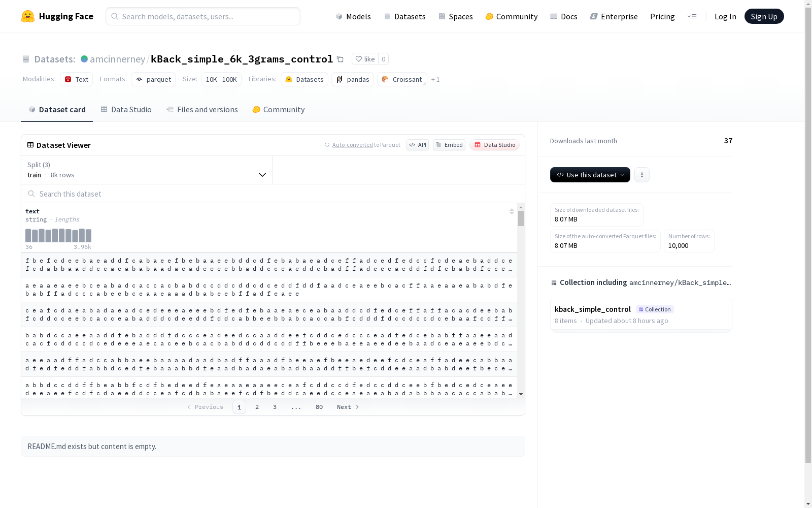Click the first data row starting 'f b e f c d'
Viewport: 812px width, 508px height.
coord(269,265)
